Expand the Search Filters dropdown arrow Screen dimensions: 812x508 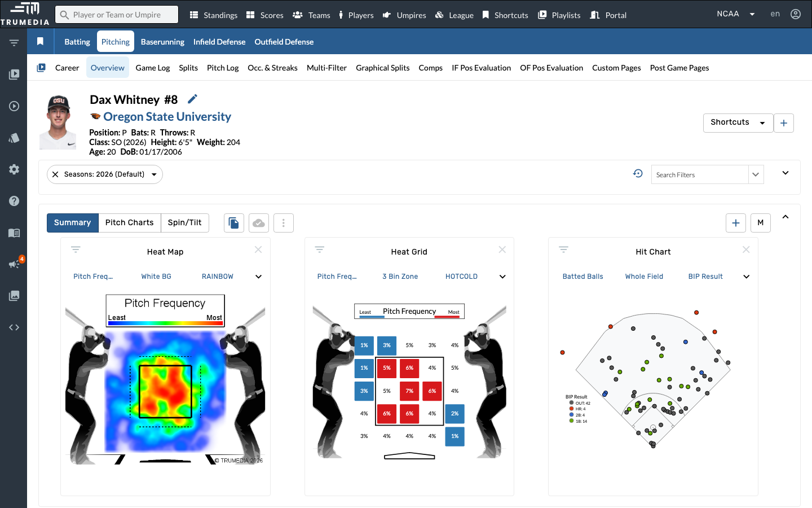click(x=756, y=174)
